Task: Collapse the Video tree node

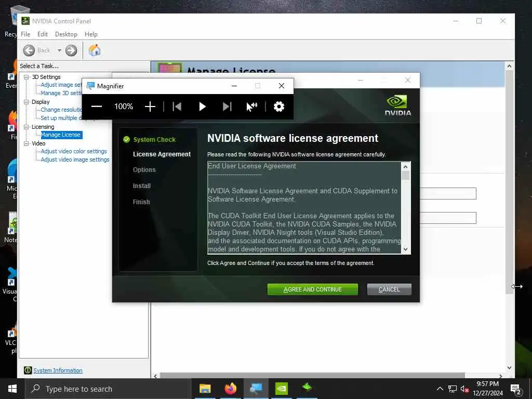Action: point(26,143)
